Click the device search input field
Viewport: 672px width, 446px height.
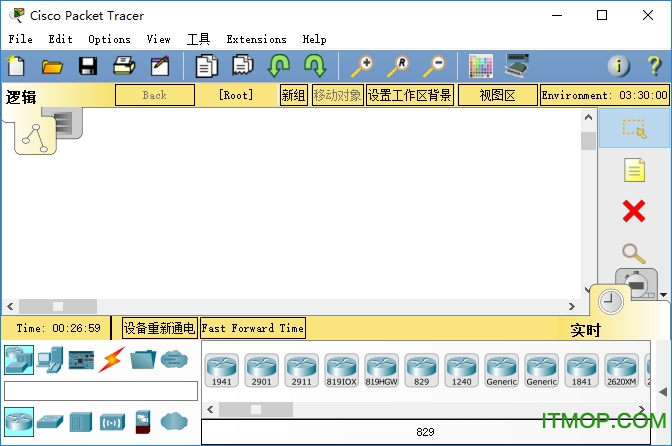coord(101,390)
